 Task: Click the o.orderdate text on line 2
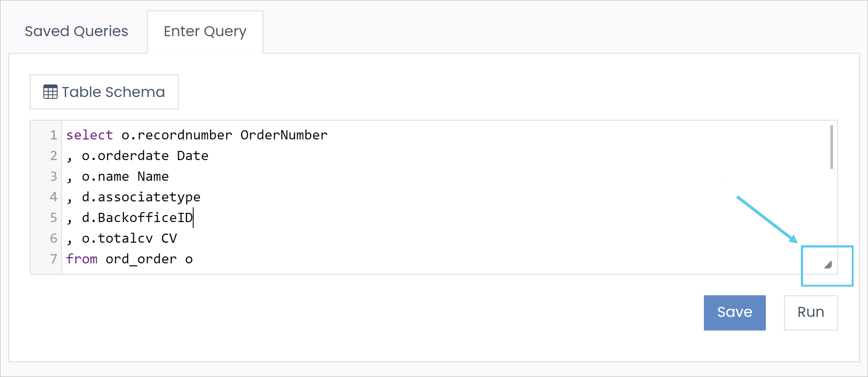(125, 156)
